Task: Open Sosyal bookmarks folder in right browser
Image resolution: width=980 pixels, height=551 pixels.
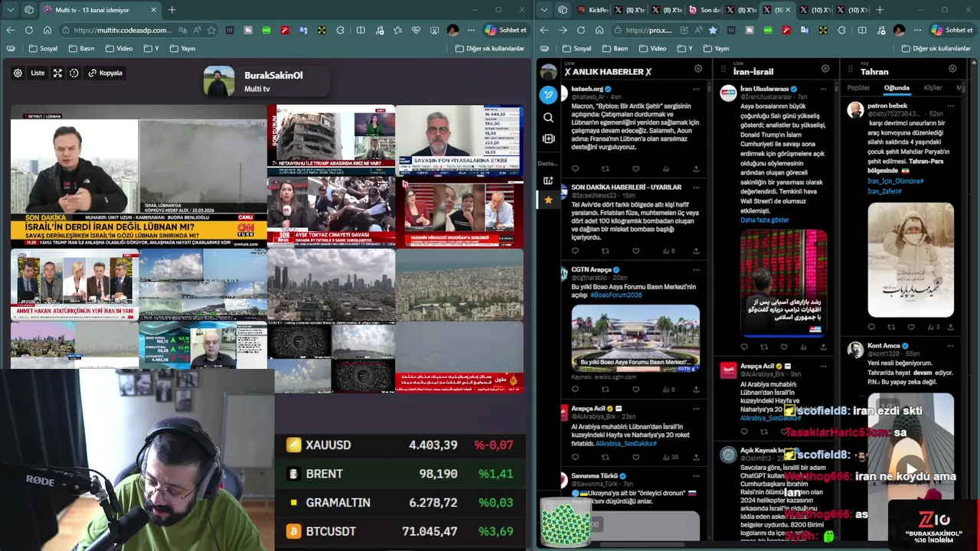Action: pyautogui.click(x=577, y=48)
